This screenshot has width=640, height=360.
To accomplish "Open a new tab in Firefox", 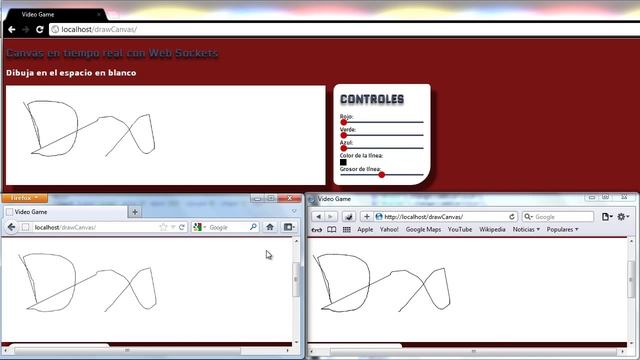I will coord(135,212).
